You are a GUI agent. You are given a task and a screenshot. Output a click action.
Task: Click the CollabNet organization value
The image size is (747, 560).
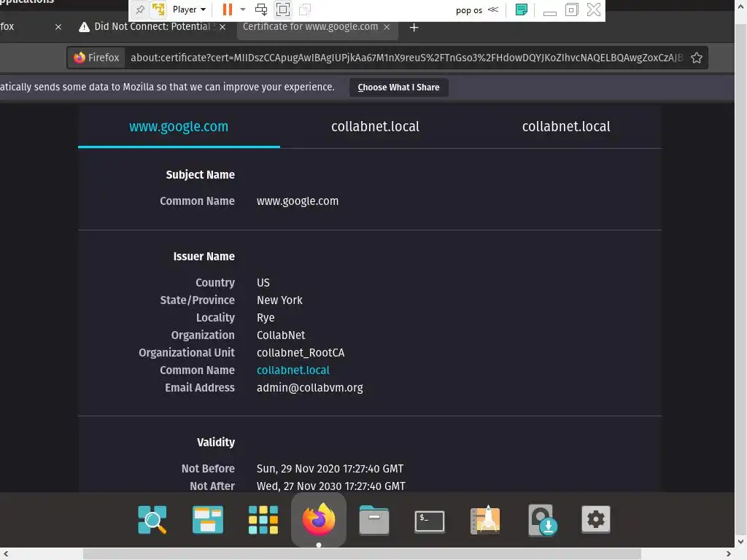[x=281, y=335]
